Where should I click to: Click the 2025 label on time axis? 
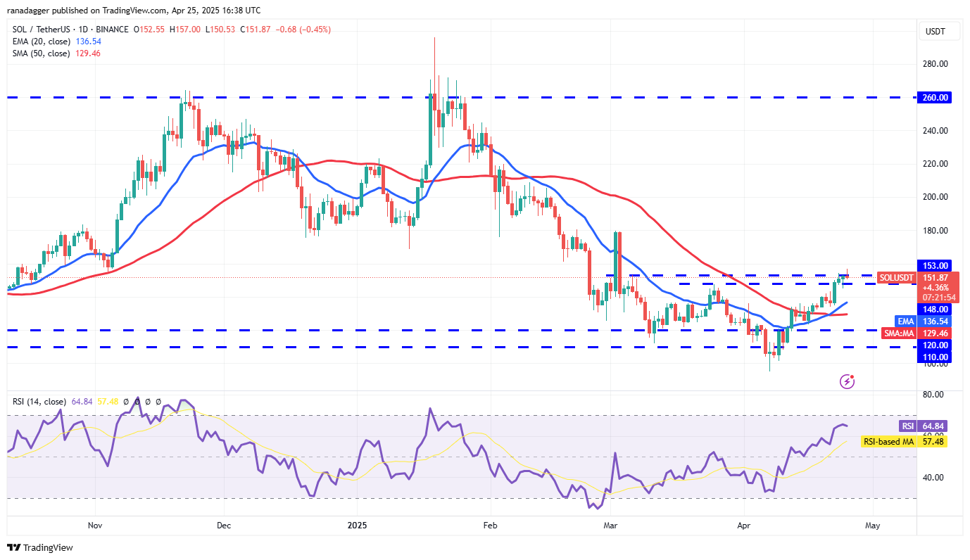[356, 525]
